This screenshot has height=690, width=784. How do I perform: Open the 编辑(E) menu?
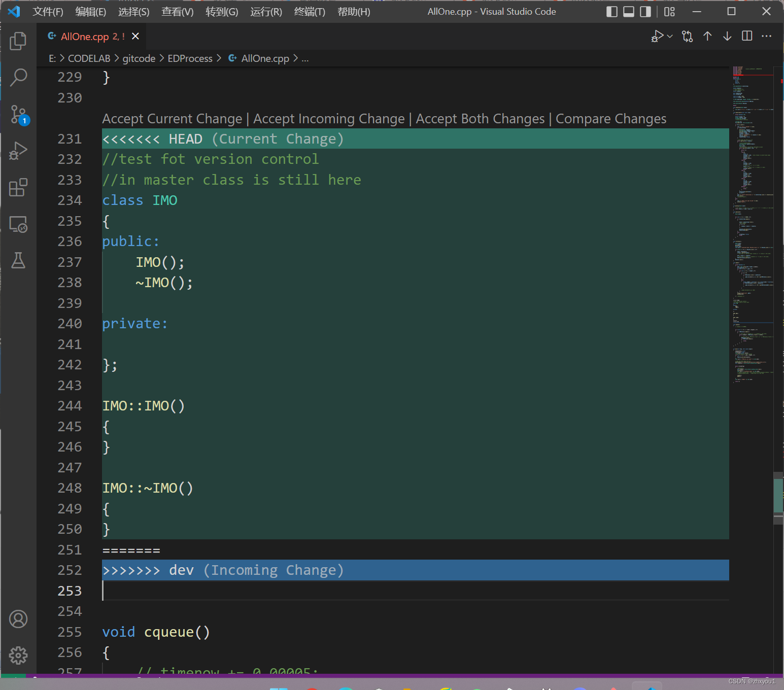point(91,12)
